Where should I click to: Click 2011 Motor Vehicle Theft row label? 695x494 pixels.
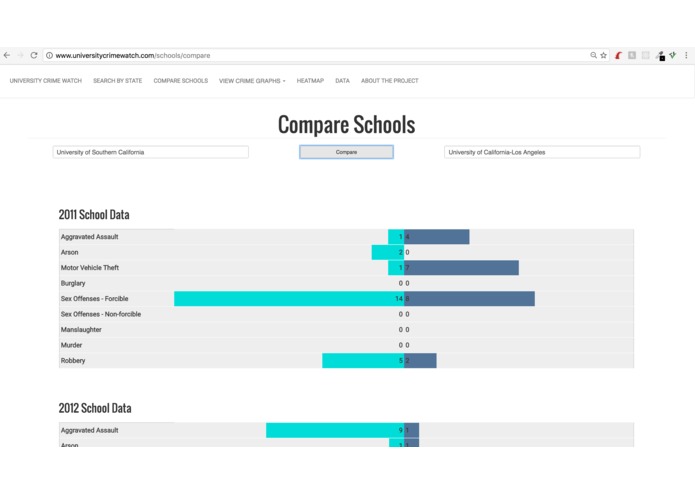(x=90, y=268)
